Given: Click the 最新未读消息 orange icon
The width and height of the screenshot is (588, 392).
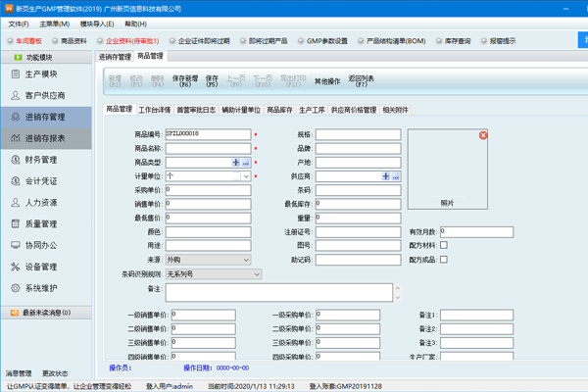Looking at the screenshot, I should point(15,313).
